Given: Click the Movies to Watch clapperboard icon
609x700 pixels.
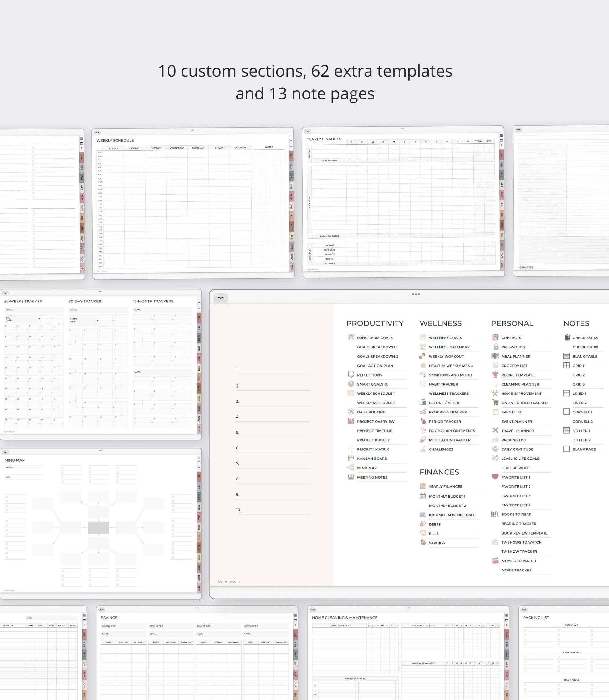Looking at the screenshot, I should coord(495,561).
